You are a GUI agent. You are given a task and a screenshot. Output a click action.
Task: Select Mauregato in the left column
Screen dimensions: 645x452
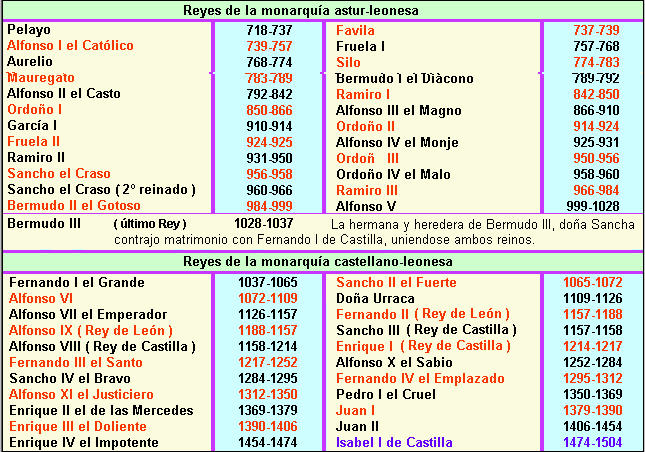[44, 78]
